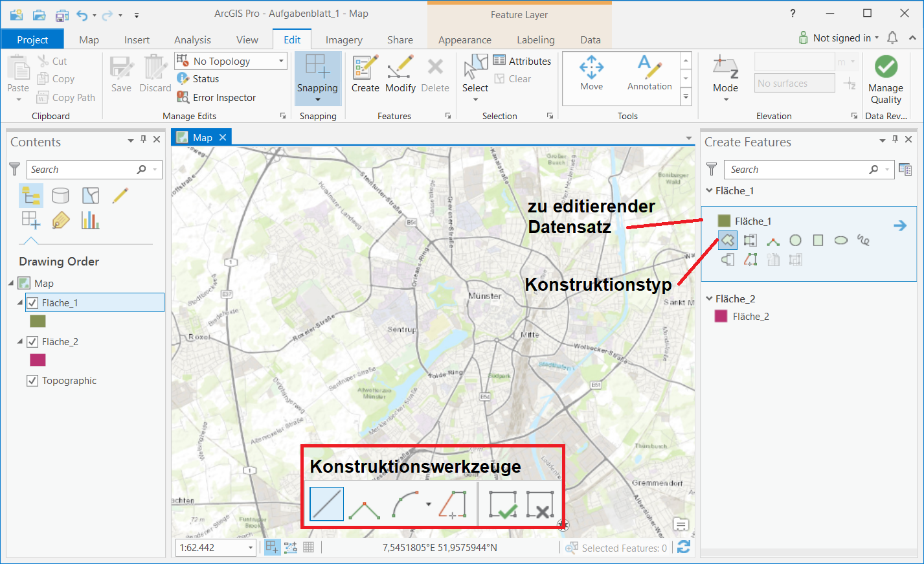Uncheck the Fläche_1 layer visibility
Viewport: 924px width, 564px height.
coord(32,302)
